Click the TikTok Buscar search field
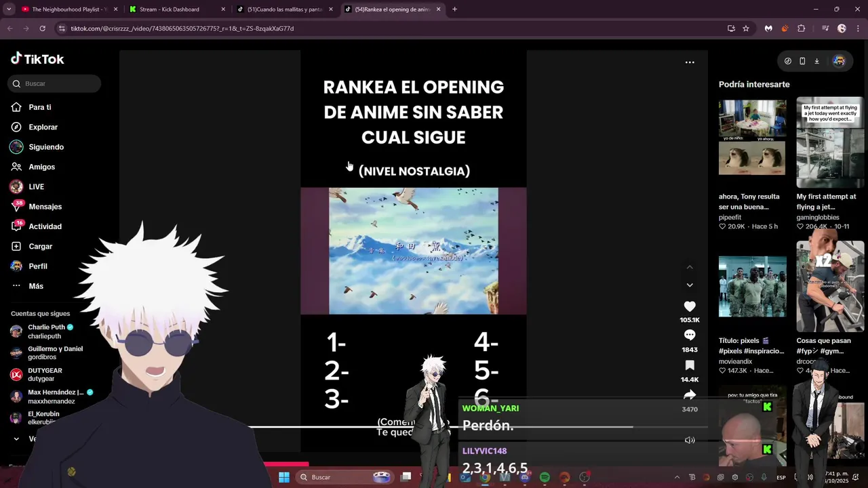Image resolution: width=868 pixels, height=488 pixels. click(54, 83)
